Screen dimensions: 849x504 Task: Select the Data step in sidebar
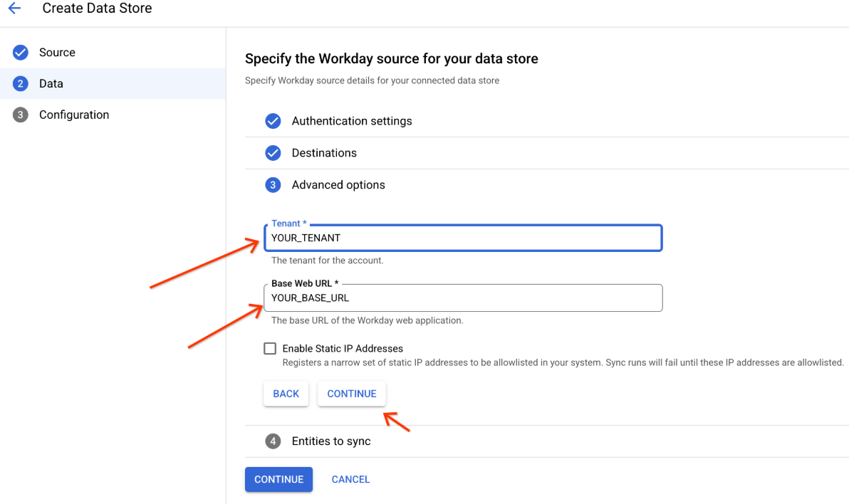coord(113,84)
